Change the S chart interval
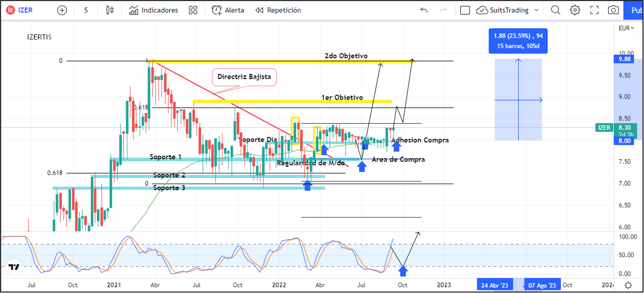This screenshot has width=644, height=293. pyautogui.click(x=86, y=10)
